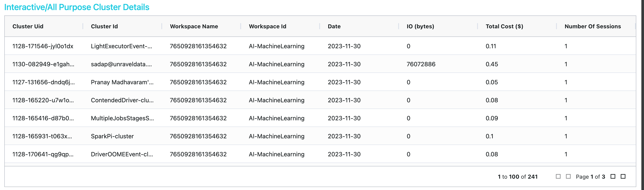Jump to the last page of results
Screen dimensions: 644x190
click(623, 176)
